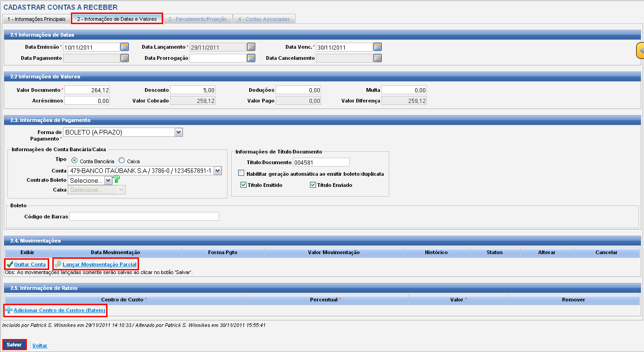This screenshot has width=644, height=352.
Task: Click the Deduções value field
Action: point(298,90)
